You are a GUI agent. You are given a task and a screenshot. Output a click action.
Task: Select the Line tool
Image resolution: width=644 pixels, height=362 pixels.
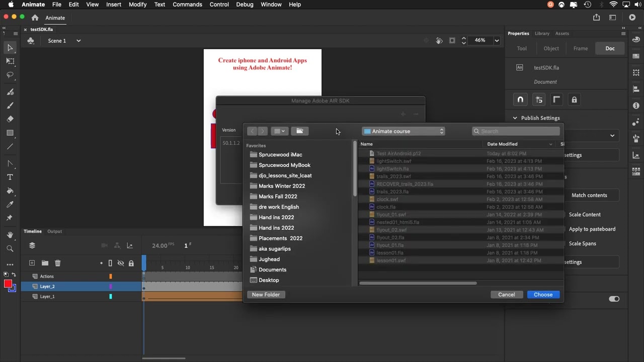click(10, 146)
